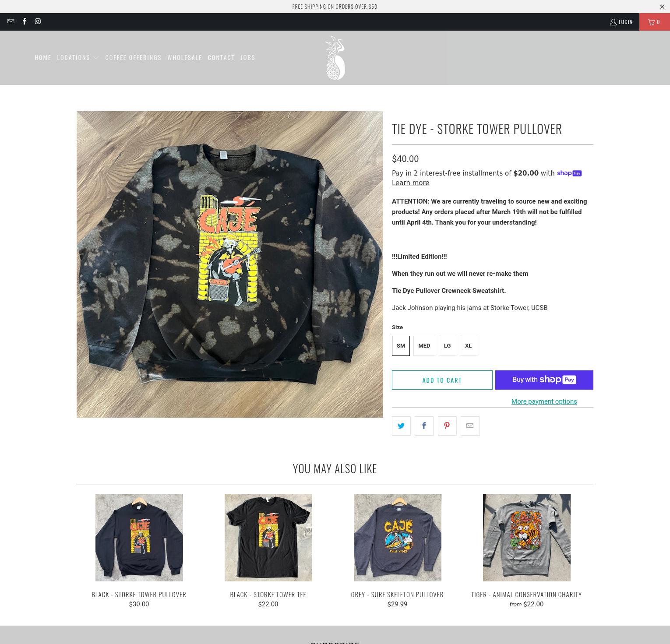Open the Instagram icon in top bar
670x644 pixels.
point(38,21)
